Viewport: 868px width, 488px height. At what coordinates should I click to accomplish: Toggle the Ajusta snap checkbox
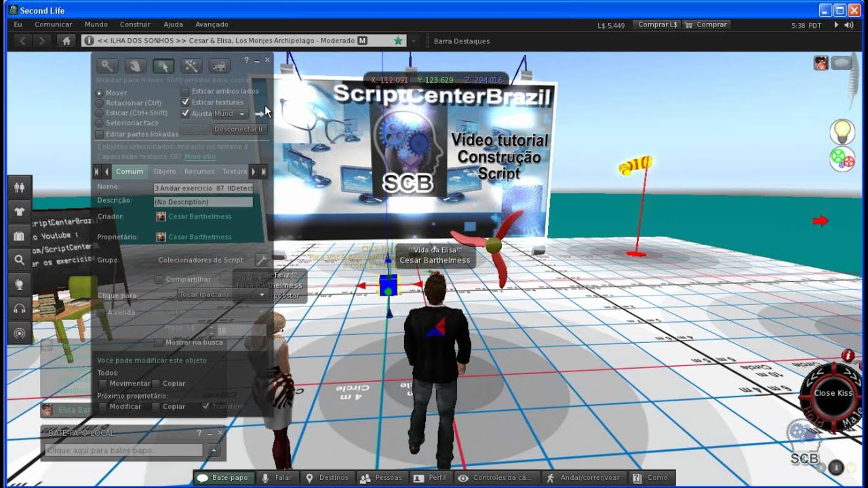click(185, 113)
